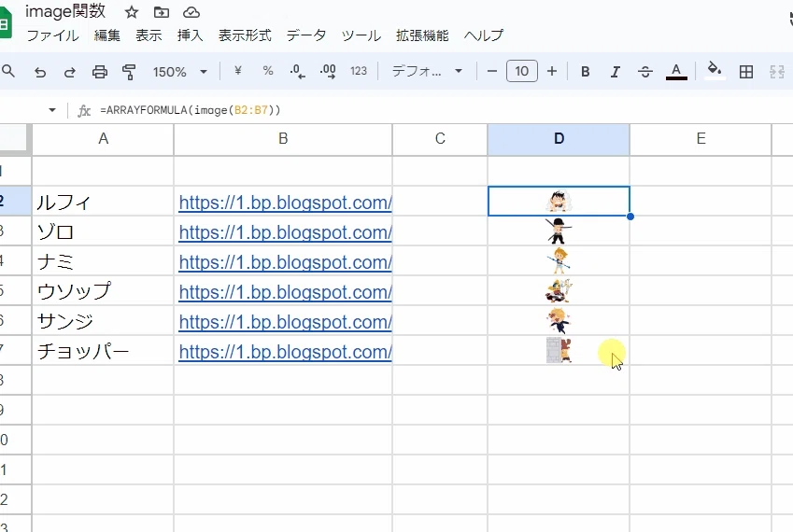Image resolution: width=793 pixels, height=532 pixels.
Task: Undo the last action
Action: (x=40, y=72)
